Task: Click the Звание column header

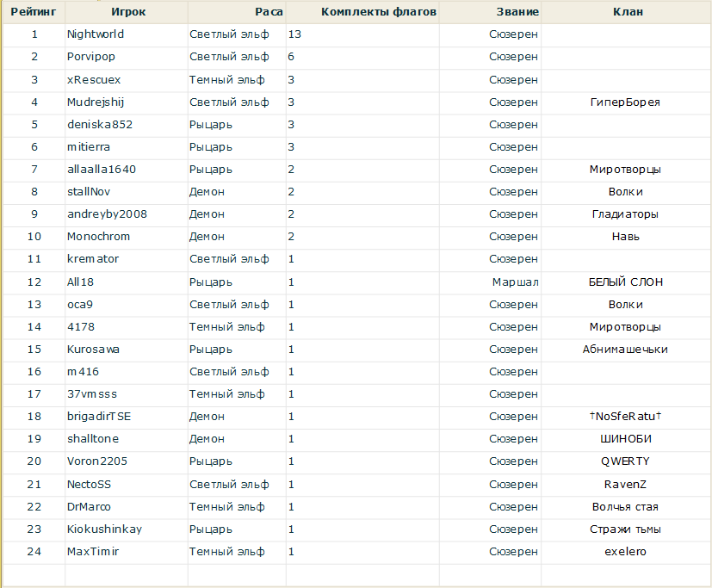Action: tap(517, 12)
